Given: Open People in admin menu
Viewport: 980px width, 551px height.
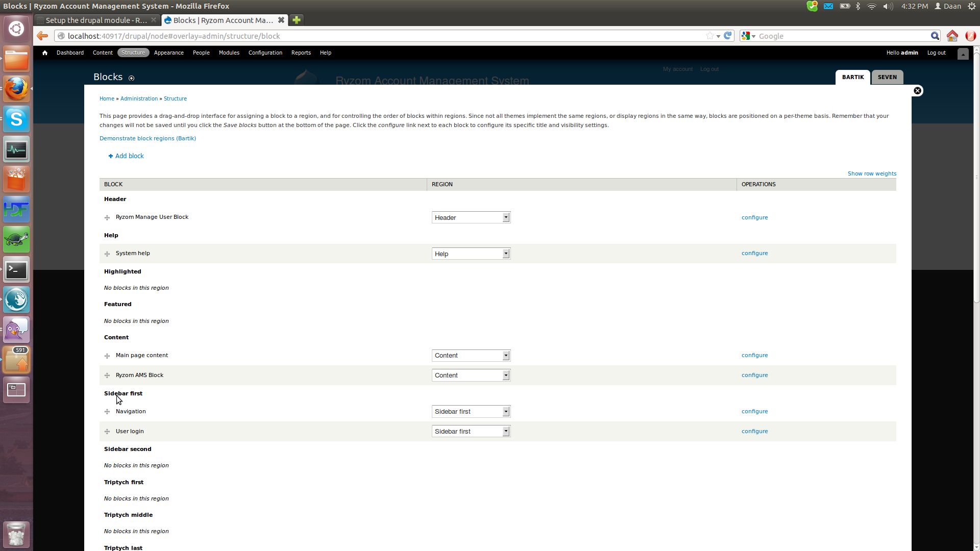Looking at the screenshot, I should (x=201, y=53).
